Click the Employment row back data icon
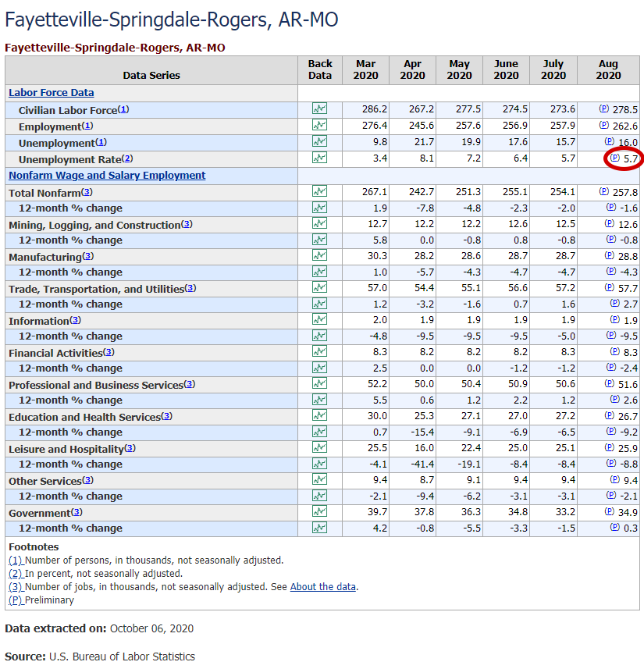 click(319, 125)
